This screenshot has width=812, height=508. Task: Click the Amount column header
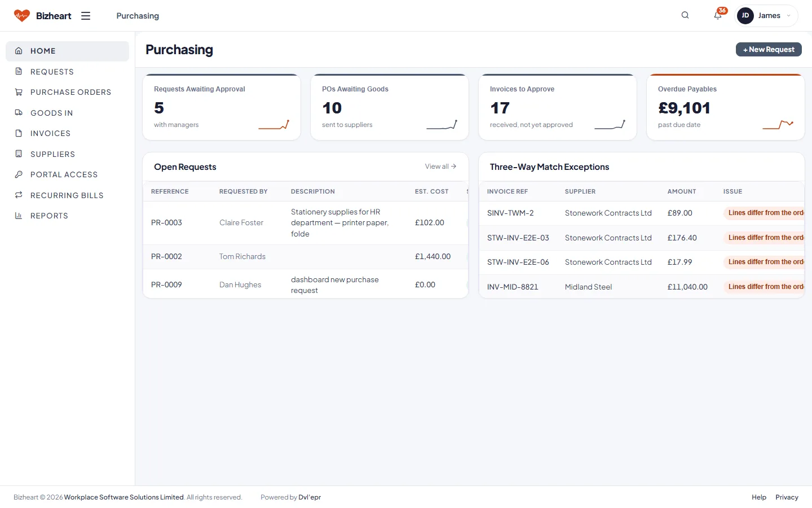682,192
